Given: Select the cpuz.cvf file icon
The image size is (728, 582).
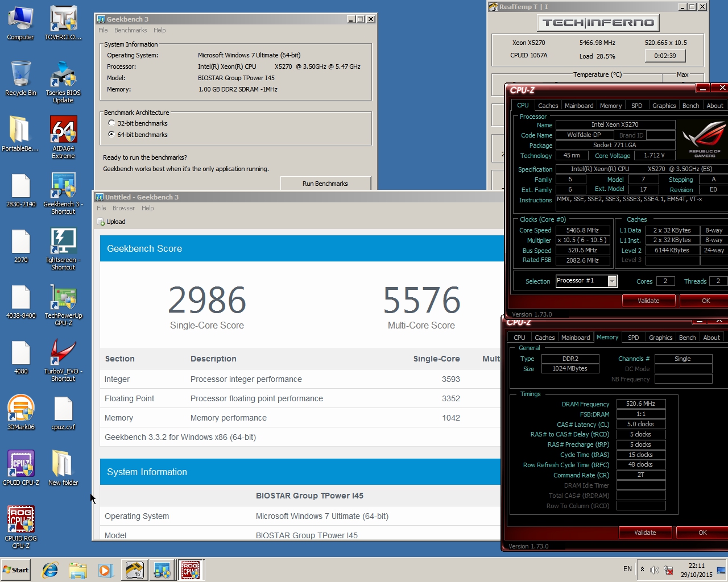Looking at the screenshot, I should tap(63, 413).
